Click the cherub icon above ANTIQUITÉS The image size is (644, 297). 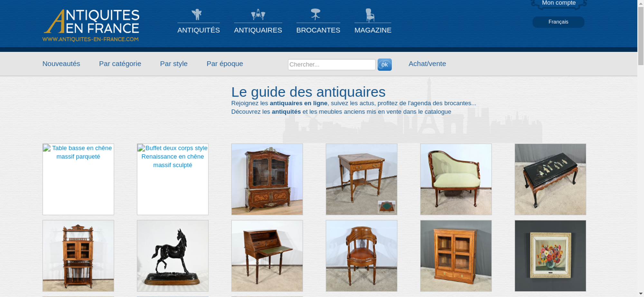[x=196, y=14]
